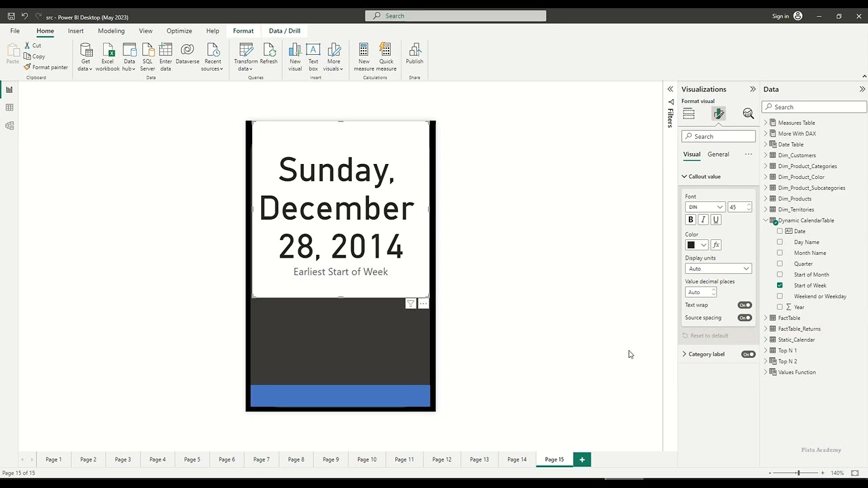Check the Day Name field
The height and width of the screenshot is (488, 868).
coord(780,242)
